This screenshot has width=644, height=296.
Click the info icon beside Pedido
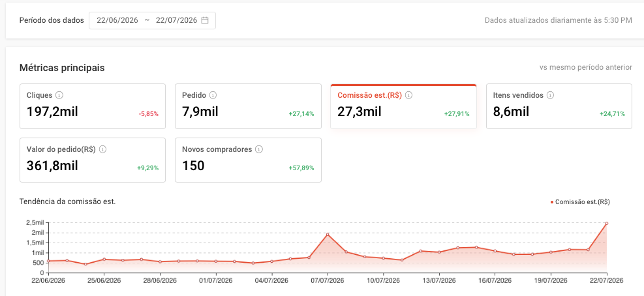point(213,95)
